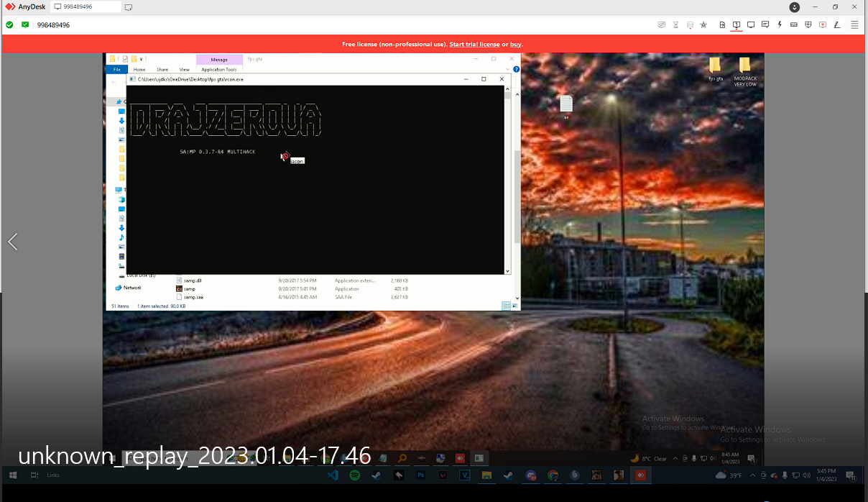868x502 pixels.
Task: Select the AnyDesk whiteboard pen icon
Action: [x=837, y=24]
